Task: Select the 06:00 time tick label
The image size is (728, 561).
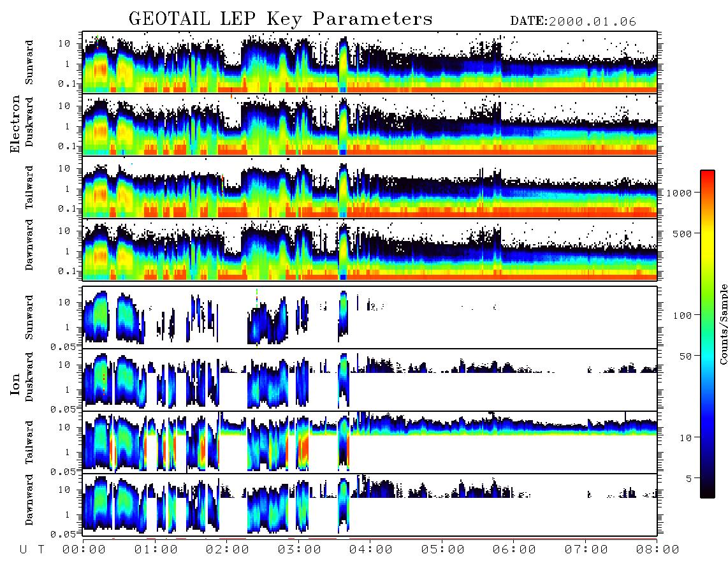Action: click(514, 550)
